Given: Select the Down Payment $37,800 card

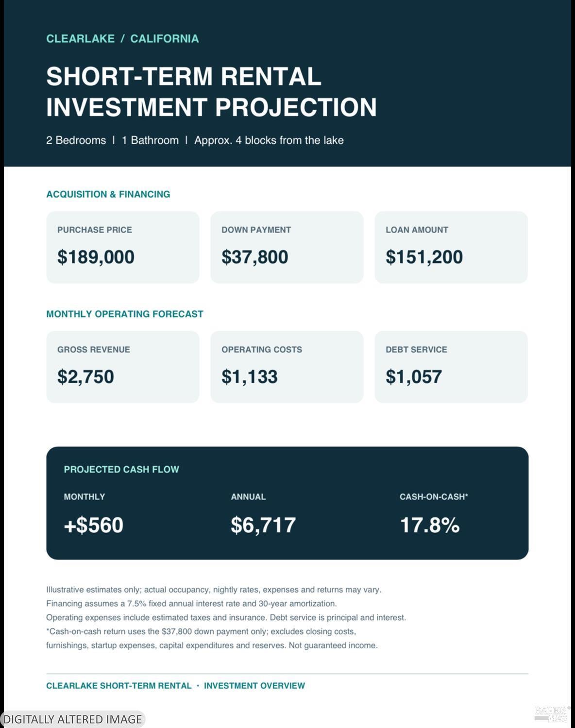Looking at the screenshot, I should tap(287, 247).
